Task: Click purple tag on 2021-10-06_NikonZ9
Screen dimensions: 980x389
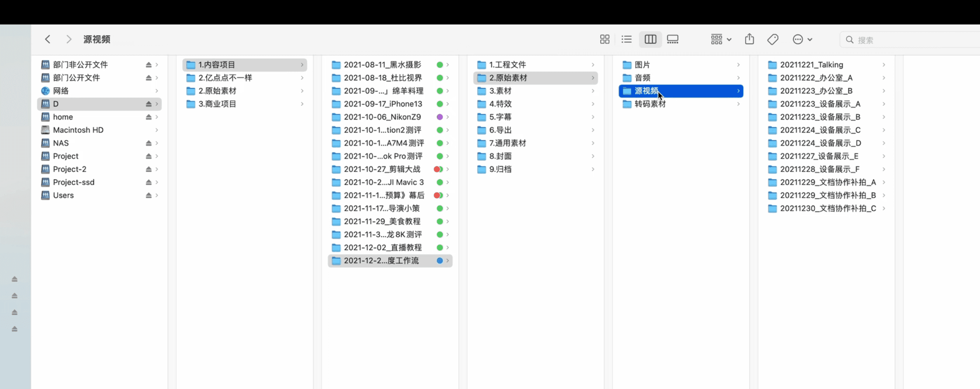Action: coord(440,117)
